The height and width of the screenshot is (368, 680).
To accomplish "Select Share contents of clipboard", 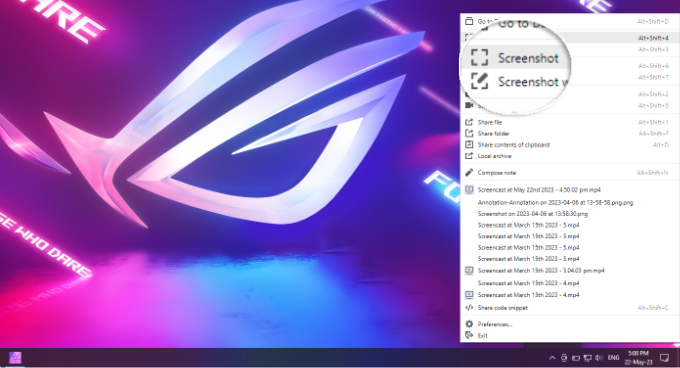I will 569,145.
